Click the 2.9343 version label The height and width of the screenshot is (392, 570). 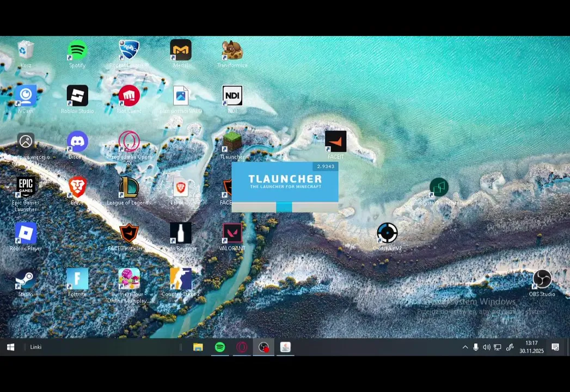coord(326,166)
